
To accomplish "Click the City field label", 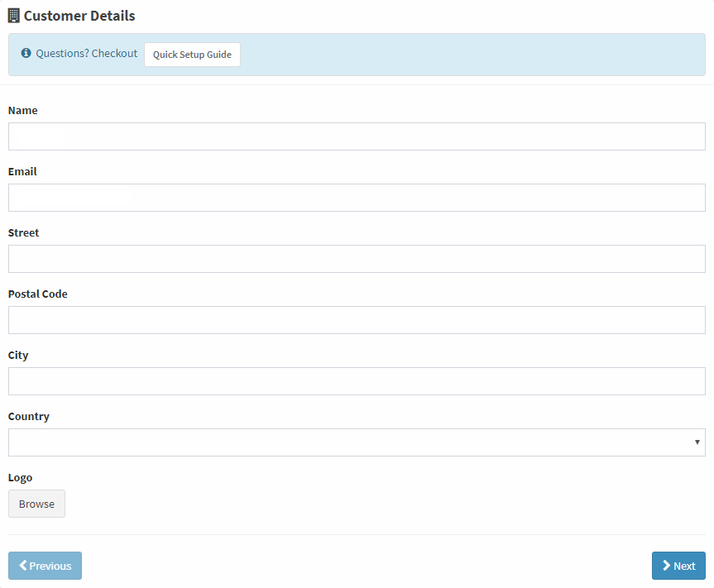I will [x=18, y=356].
